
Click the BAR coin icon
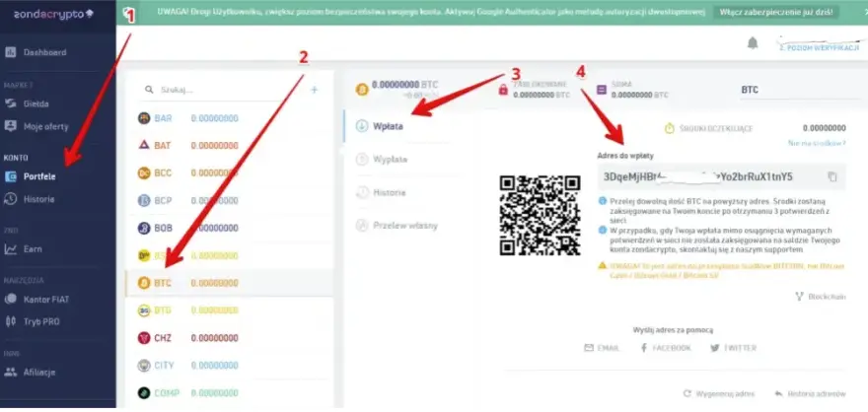coord(143,118)
